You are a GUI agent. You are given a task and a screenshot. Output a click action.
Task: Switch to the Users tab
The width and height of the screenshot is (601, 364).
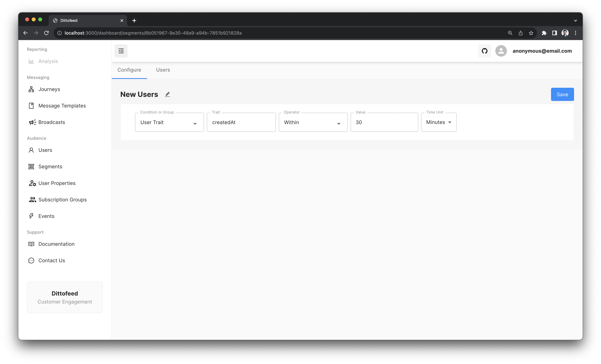163,70
